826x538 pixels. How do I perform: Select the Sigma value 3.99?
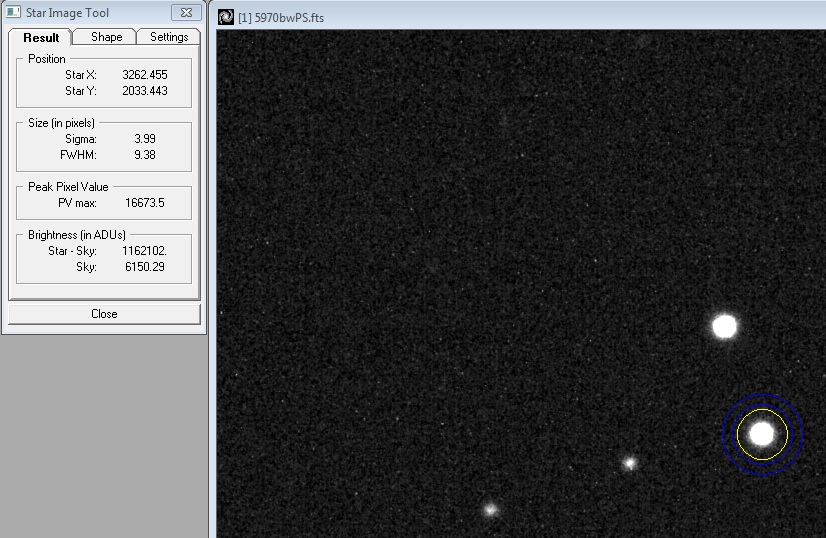tap(144, 139)
